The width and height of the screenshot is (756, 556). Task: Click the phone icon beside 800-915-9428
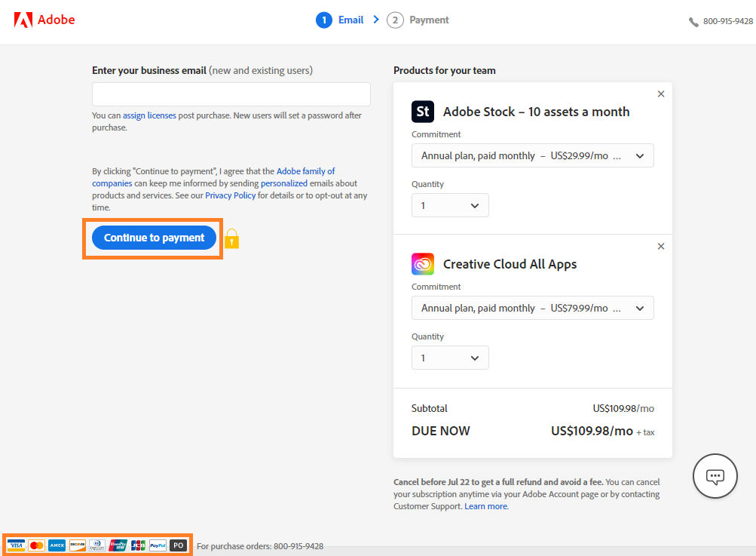point(693,22)
